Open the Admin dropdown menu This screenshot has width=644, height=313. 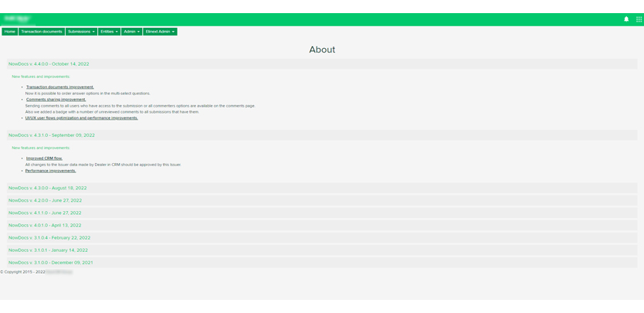point(131,32)
